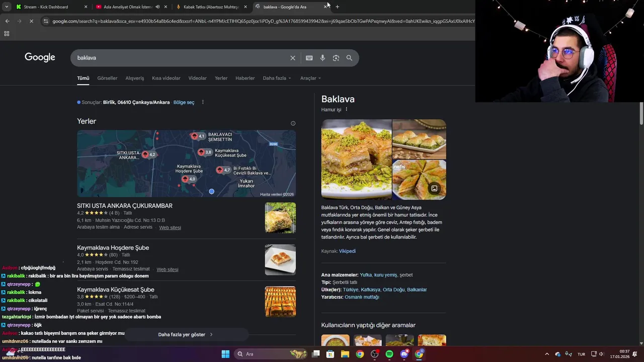
Task: Open the large baklava knowledge panel image
Action: coord(356,159)
